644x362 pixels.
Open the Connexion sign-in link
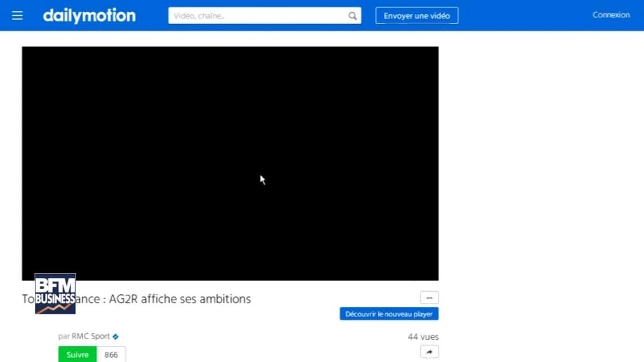(x=611, y=14)
